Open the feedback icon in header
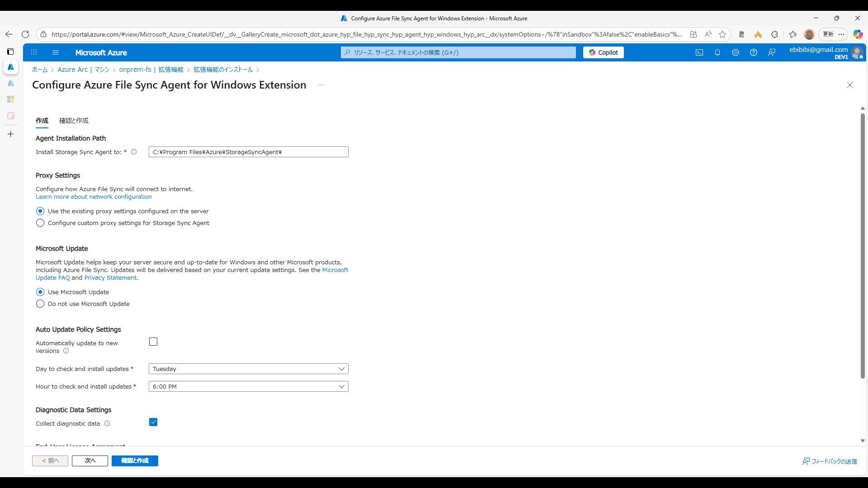This screenshot has width=868, height=488. [x=772, y=52]
